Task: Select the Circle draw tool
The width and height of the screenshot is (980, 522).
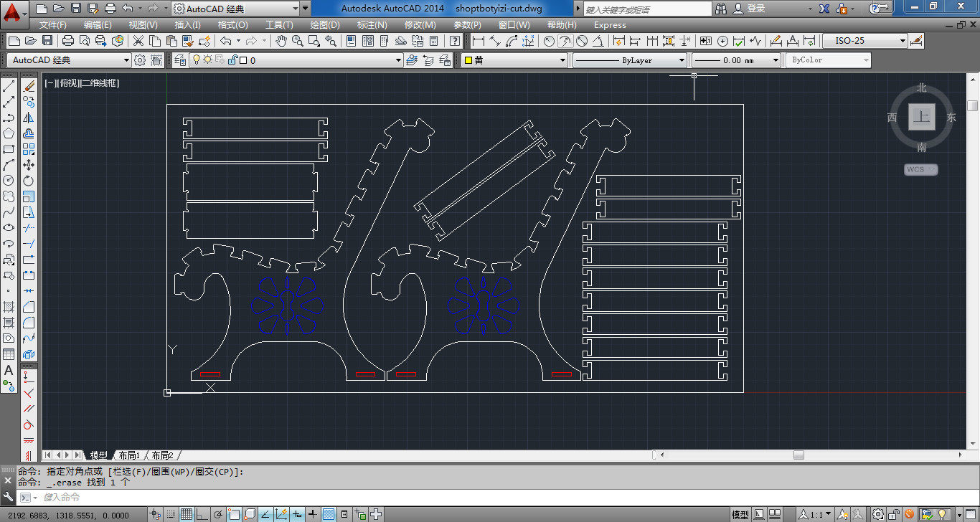Action: 9,180
